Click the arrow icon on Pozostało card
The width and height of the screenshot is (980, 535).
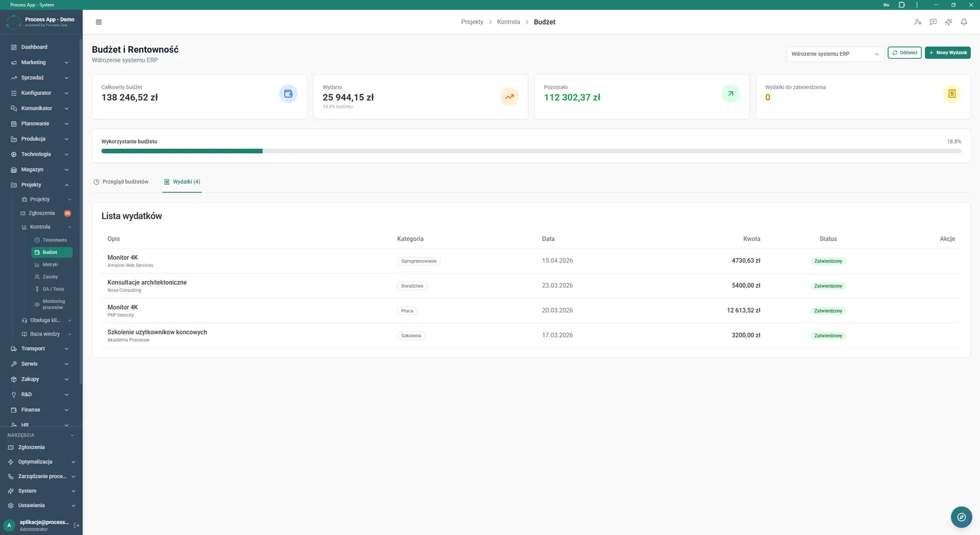click(731, 94)
